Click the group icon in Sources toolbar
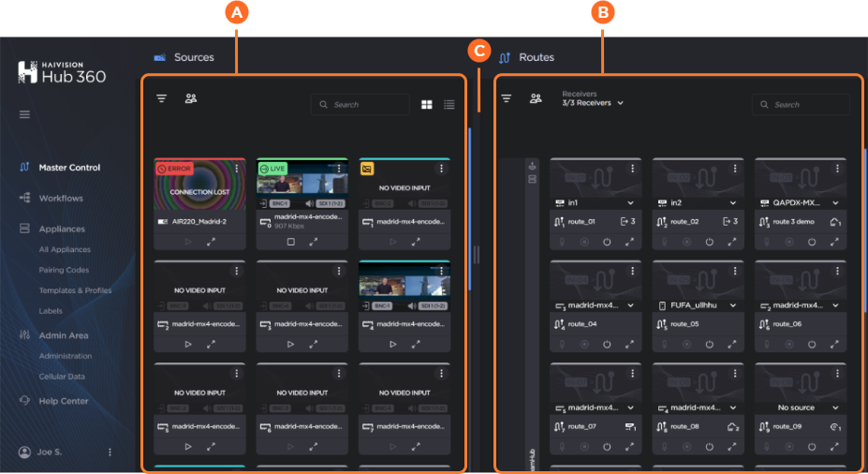Viewport: 868px width, 474px height. coord(191,97)
